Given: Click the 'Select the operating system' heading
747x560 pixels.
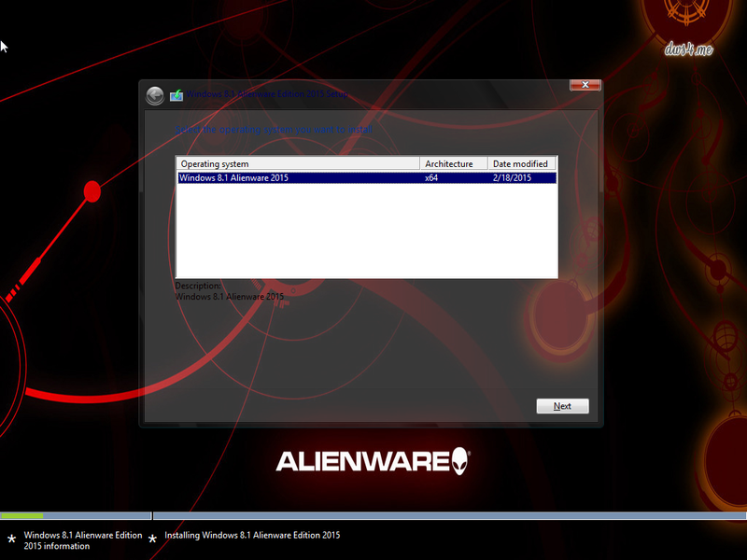Looking at the screenshot, I should [274, 130].
